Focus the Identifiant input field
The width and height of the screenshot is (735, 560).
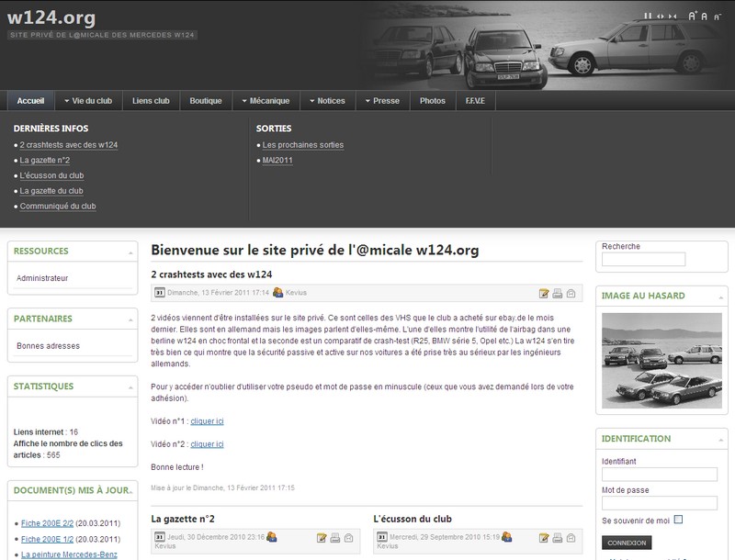[x=659, y=475]
